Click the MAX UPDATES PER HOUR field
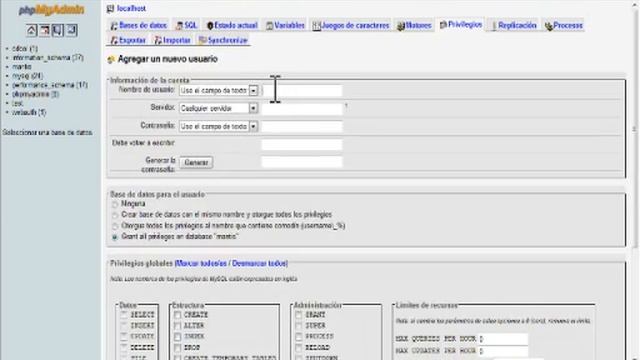The height and width of the screenshot is (360, 640). [503, 351]
